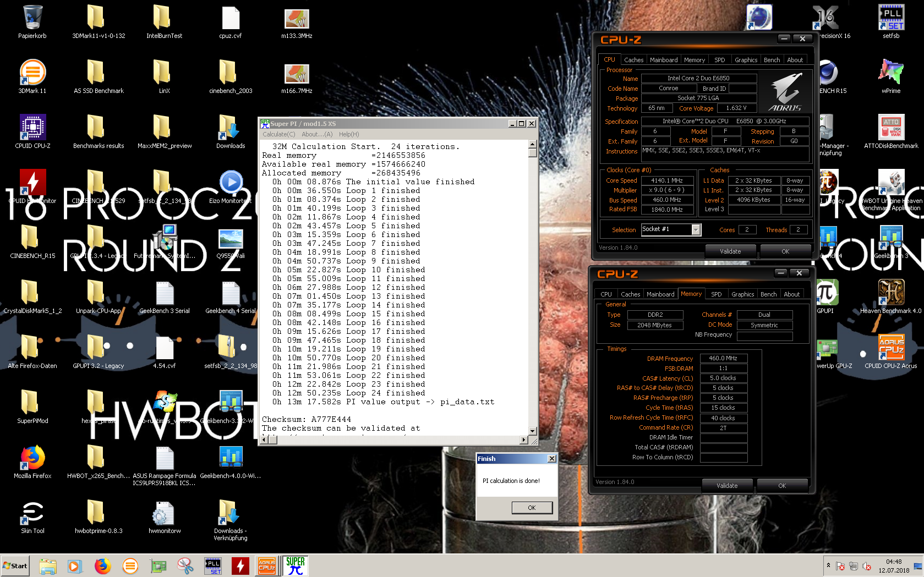Switch to Caches tab in top CPU-Z window
Viewport: 924px width, 577px height.
point(633,60)
